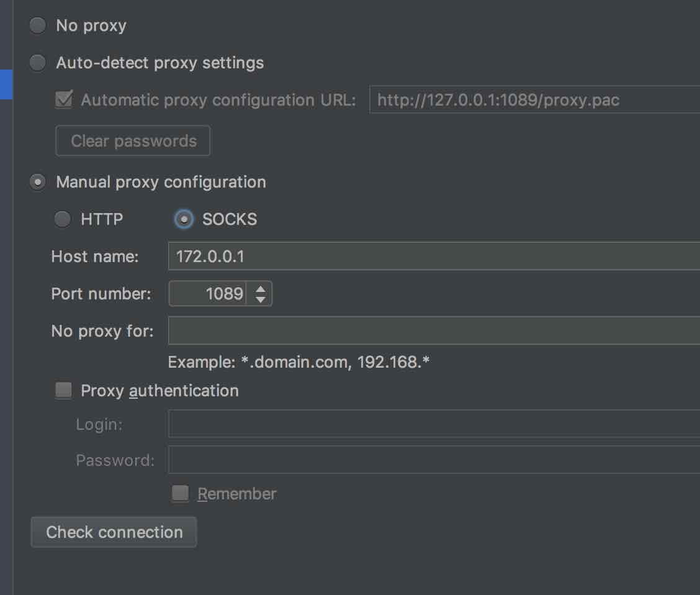Click the blue selected sidebar item
700x595 pixels.
pos(6,84)
